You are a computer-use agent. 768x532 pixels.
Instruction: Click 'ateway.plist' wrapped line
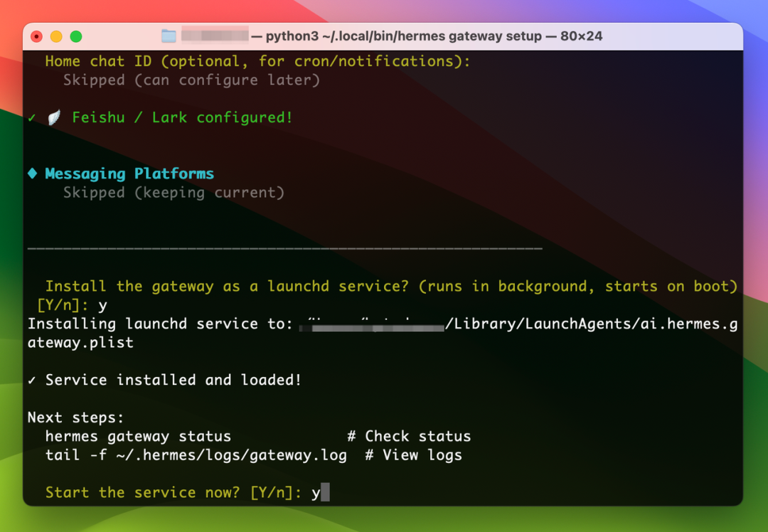80,342
